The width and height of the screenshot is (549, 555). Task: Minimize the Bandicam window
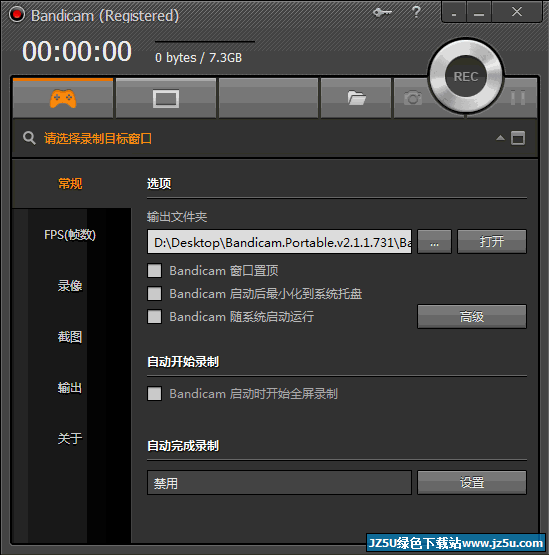coord(479,12)
